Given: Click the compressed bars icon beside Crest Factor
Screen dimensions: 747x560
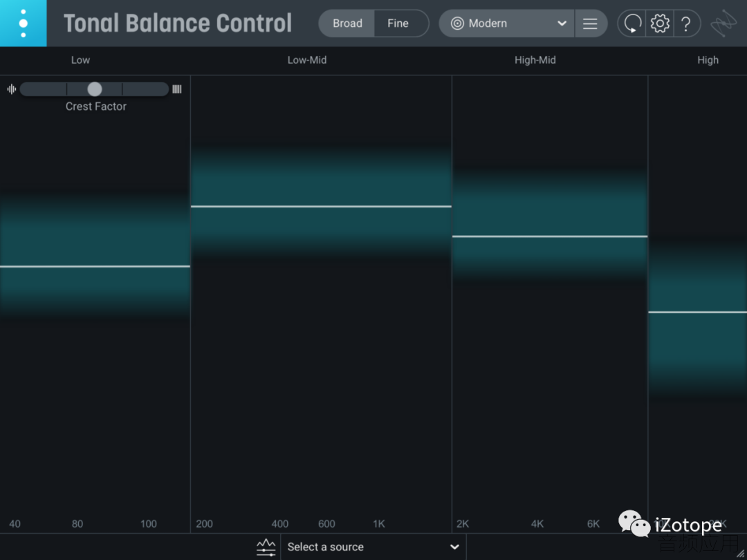Looking at the screenshot, I should tap(177, 89).
